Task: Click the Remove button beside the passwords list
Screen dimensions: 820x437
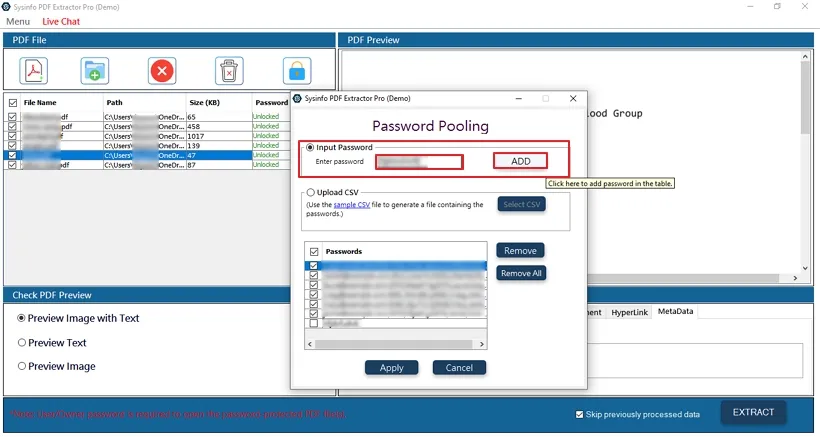Action: 520,251
